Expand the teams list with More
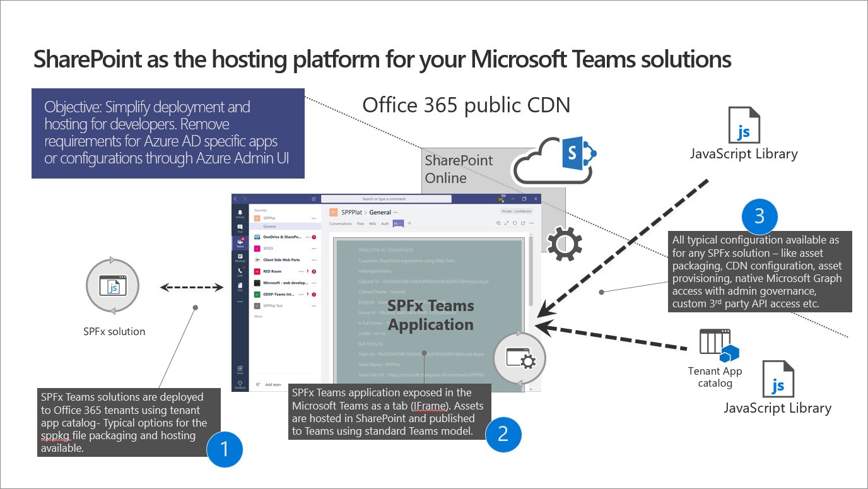Viewport: 868px width, 489px height. [x=257, y=316]
